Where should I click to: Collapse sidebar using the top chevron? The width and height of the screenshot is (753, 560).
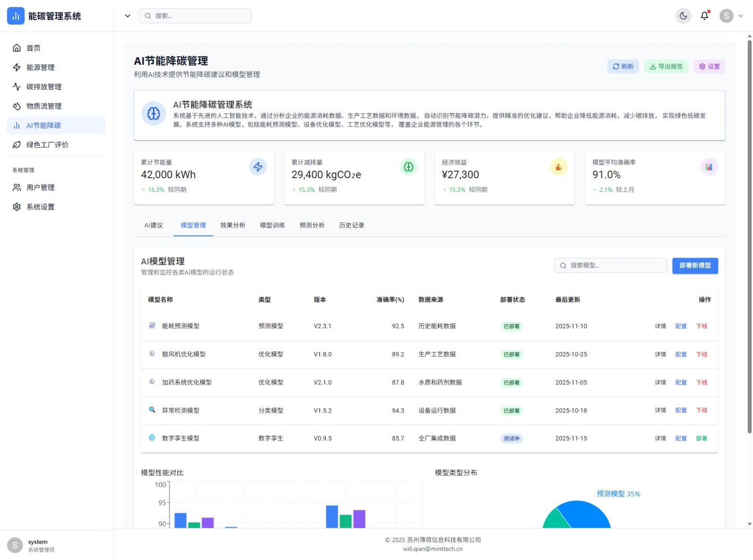pyautogui.click(x=127, y=16)
